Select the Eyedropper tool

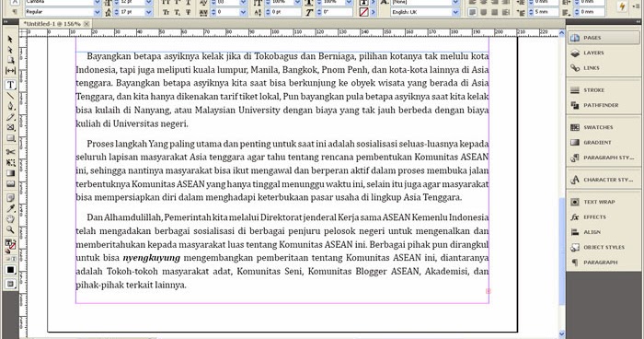[10, 208]
